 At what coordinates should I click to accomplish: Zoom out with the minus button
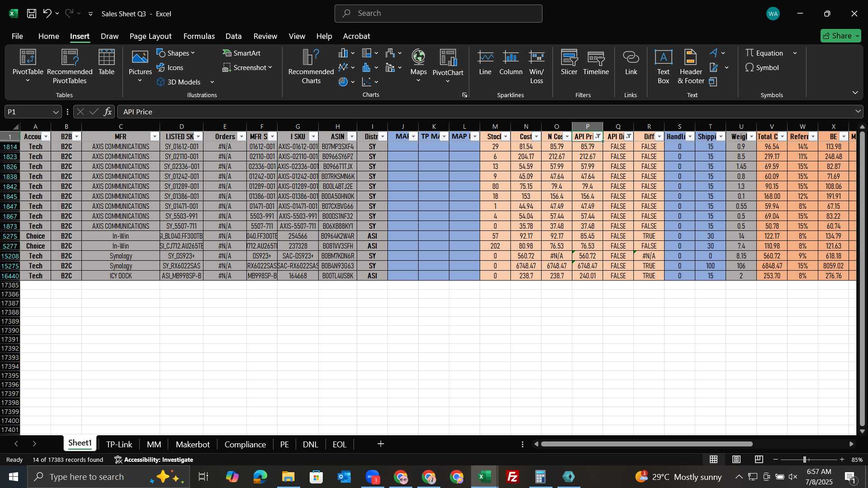pos(776,460)
